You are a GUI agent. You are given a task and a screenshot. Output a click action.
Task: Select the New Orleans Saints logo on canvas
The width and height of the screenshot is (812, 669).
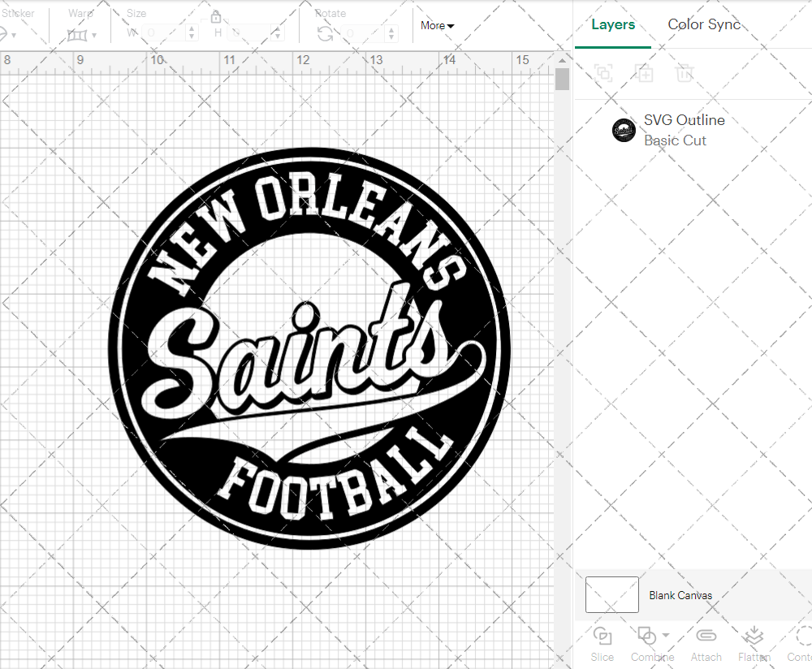[x=309, y=348]
